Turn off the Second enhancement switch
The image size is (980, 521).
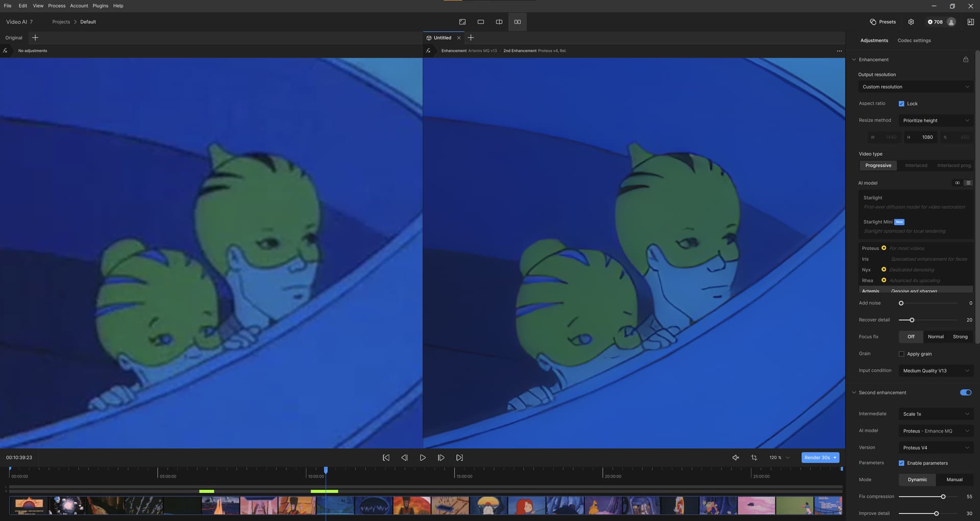tap(966, 393)
